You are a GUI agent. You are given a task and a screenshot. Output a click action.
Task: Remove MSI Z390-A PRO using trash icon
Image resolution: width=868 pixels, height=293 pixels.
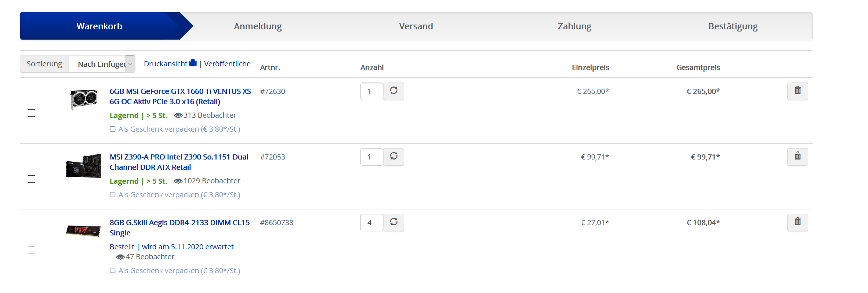(798, 157)
